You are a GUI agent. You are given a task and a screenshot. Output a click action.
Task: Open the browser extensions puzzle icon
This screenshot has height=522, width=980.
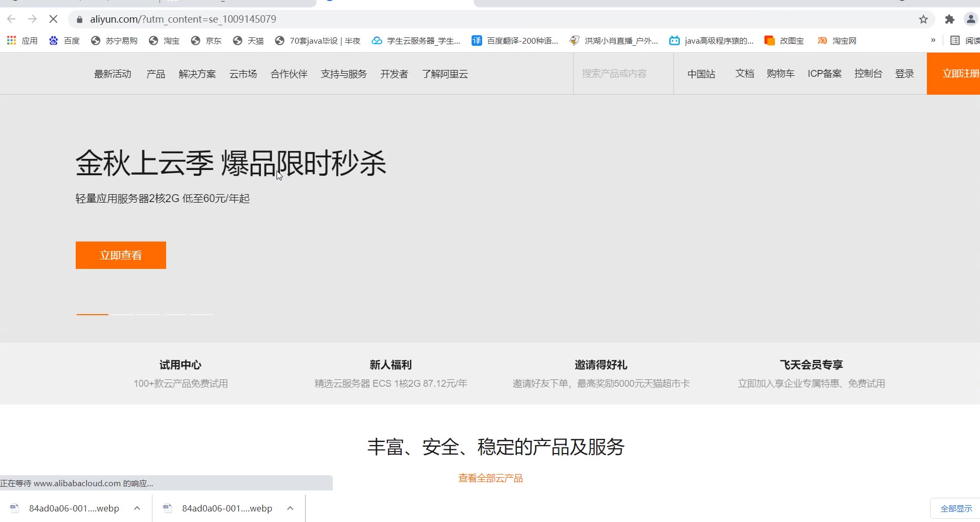950,19
